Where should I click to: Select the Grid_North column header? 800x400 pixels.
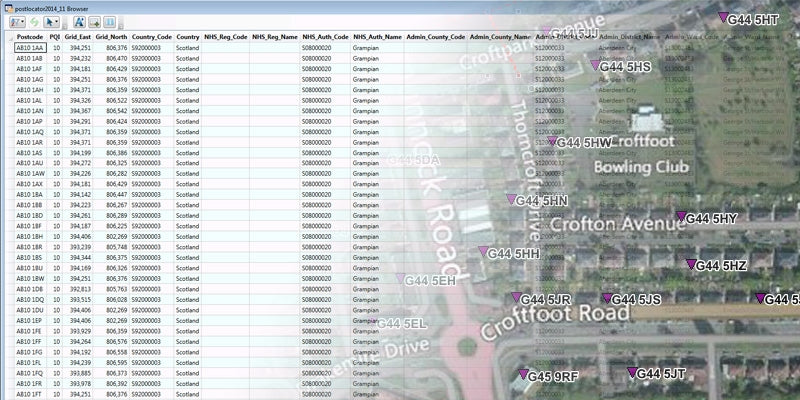pos(111,37)
